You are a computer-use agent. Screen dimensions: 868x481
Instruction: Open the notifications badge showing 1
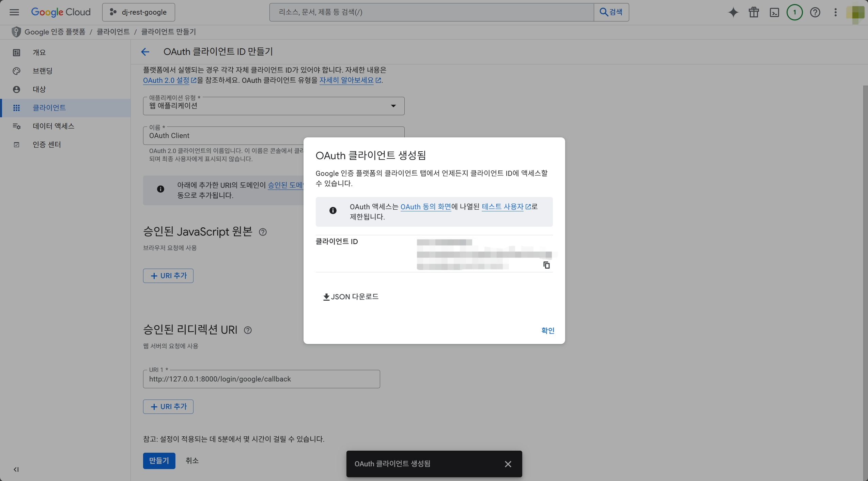point(794,12)
